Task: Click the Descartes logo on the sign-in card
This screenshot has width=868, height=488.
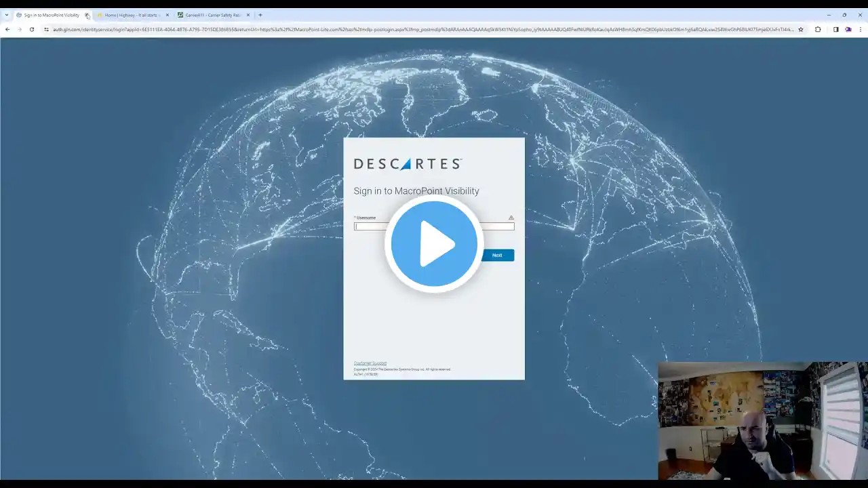Action: pyautogui.click(x=408, y=163)
